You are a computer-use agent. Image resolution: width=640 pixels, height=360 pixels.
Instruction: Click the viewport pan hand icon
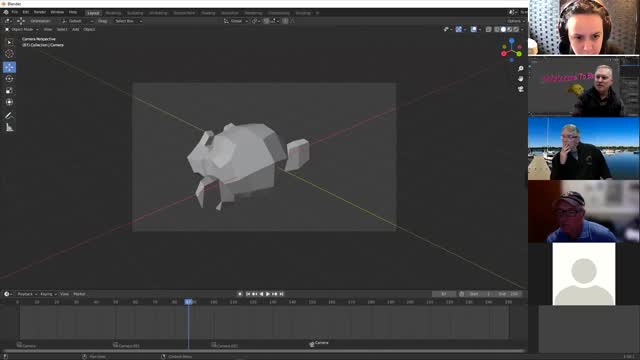tap(521, 79)
